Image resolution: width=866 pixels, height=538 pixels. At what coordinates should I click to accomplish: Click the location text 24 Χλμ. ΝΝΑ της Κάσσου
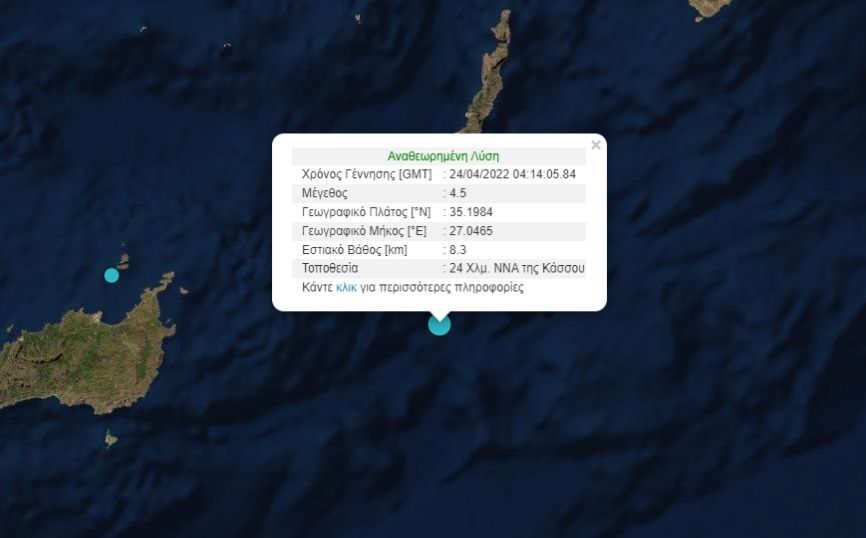(x=516, y=268)
